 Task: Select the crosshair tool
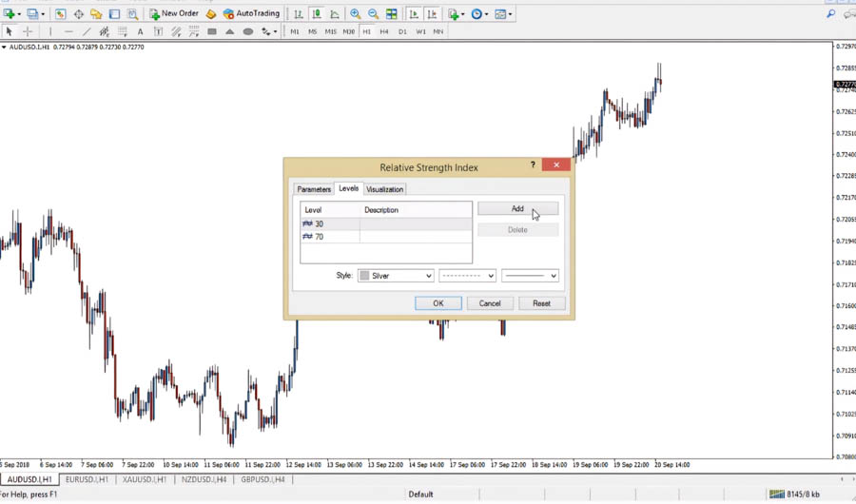pos(28,31)
